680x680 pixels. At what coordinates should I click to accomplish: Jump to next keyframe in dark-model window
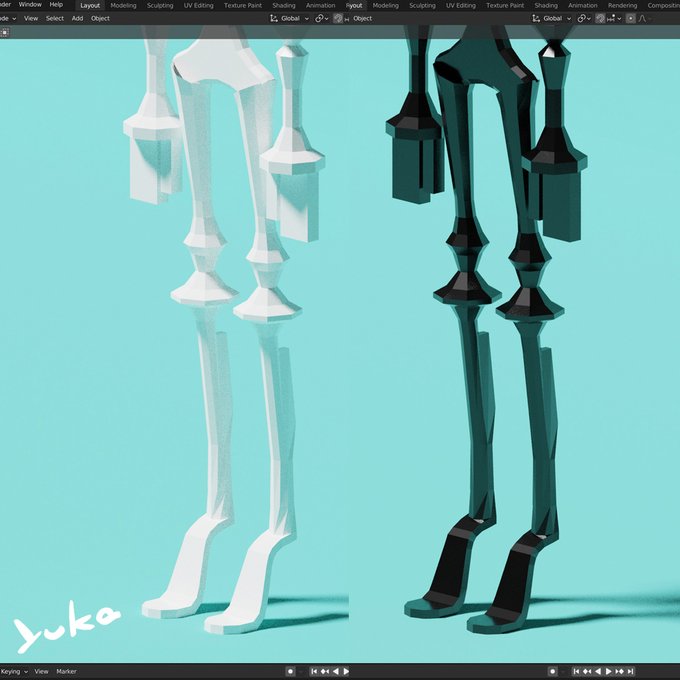click(619, 671)
